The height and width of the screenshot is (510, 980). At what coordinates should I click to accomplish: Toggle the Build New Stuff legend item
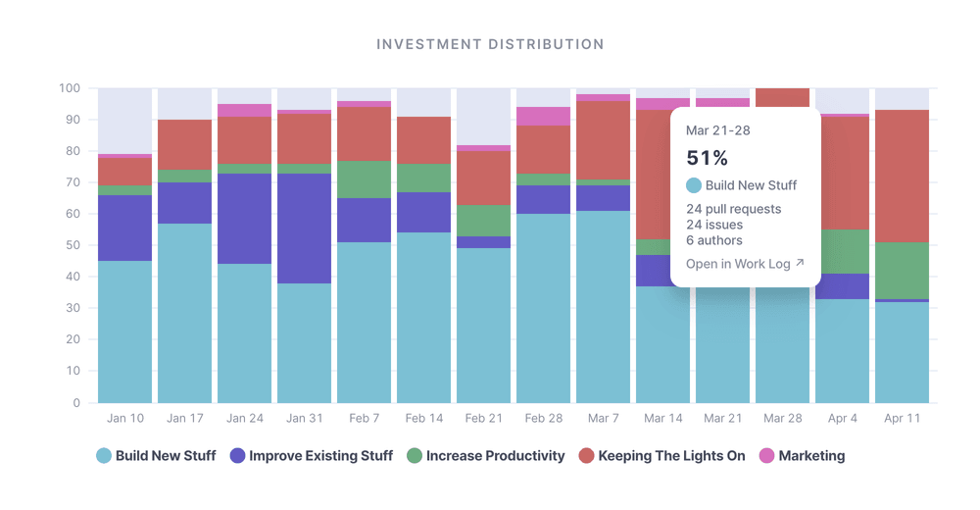coord(157,456)
